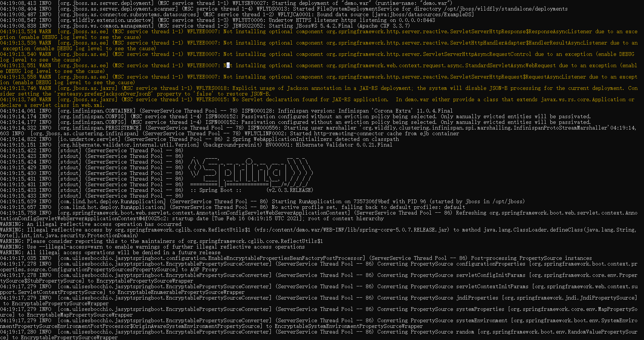
Task: Click the Spring Boot ASCII art logo
Action: [x=249, y=172]
